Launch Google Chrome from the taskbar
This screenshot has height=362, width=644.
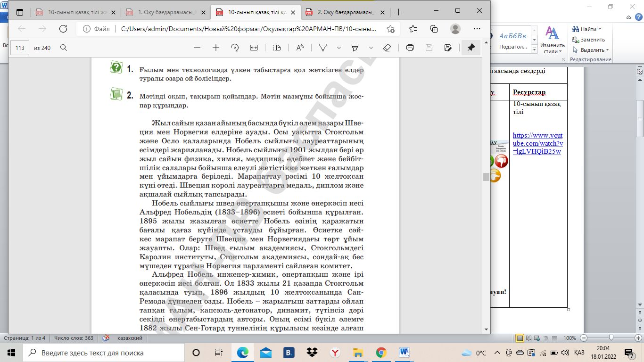coord(381,353)
